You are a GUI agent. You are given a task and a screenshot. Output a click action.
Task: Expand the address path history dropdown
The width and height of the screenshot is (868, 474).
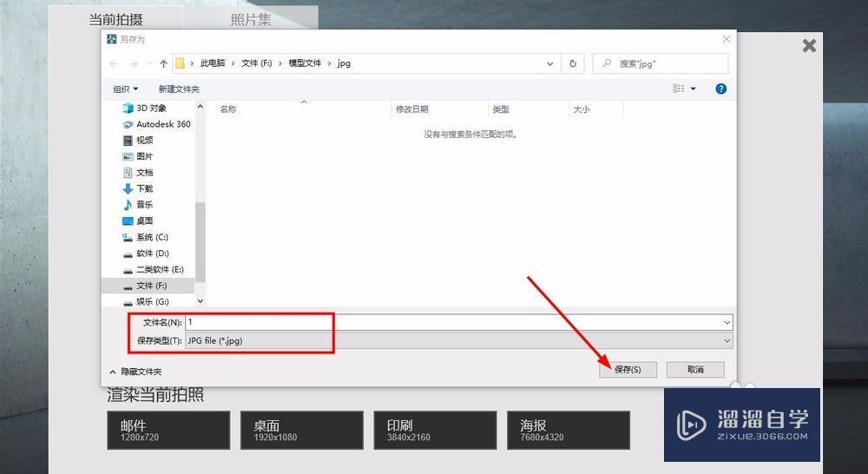click(550, 63)
